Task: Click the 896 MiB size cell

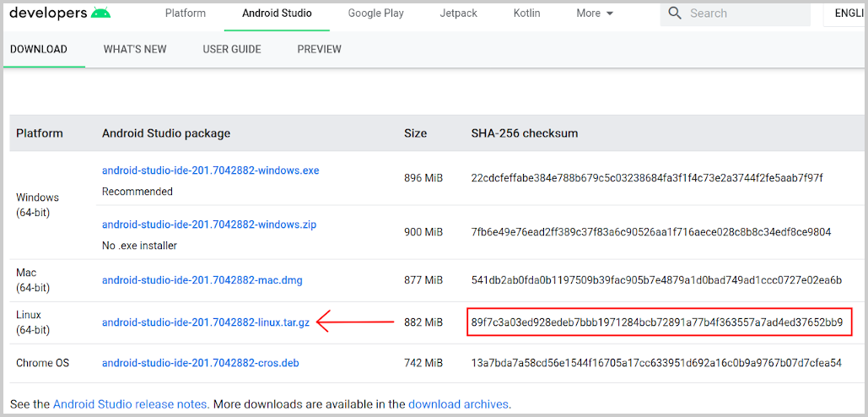Action: pos(423,178)
